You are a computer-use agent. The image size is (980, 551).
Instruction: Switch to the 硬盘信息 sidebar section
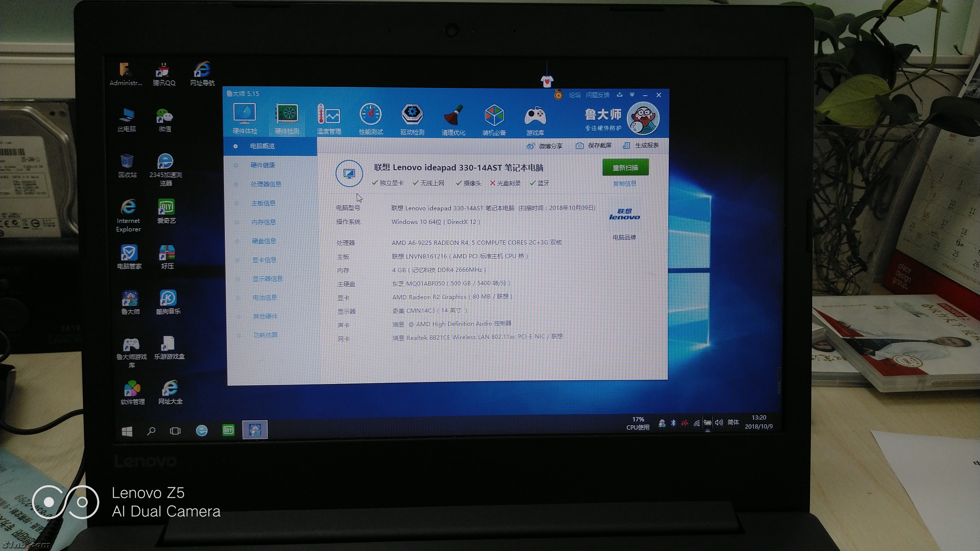tap(264, 241)
